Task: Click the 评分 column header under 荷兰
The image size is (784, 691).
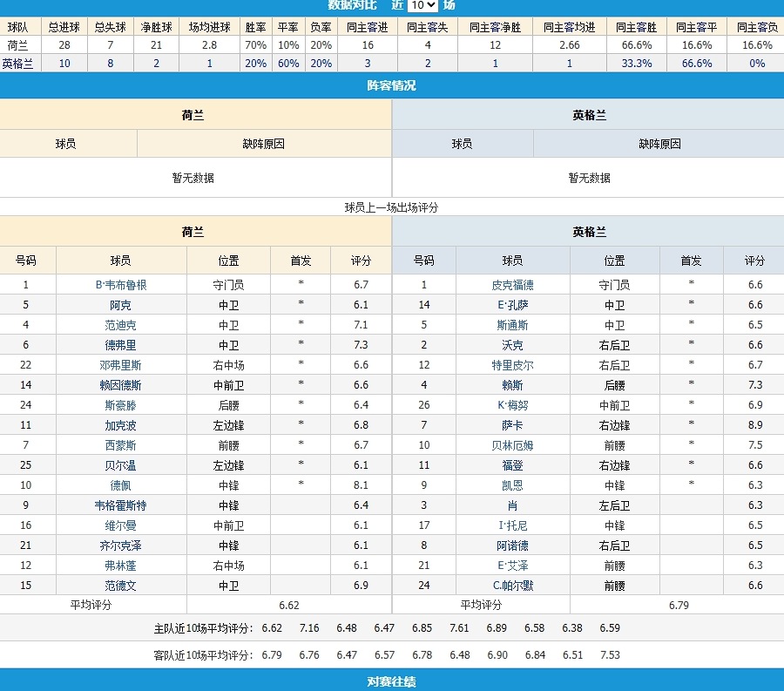Action: tap(361, 261)
